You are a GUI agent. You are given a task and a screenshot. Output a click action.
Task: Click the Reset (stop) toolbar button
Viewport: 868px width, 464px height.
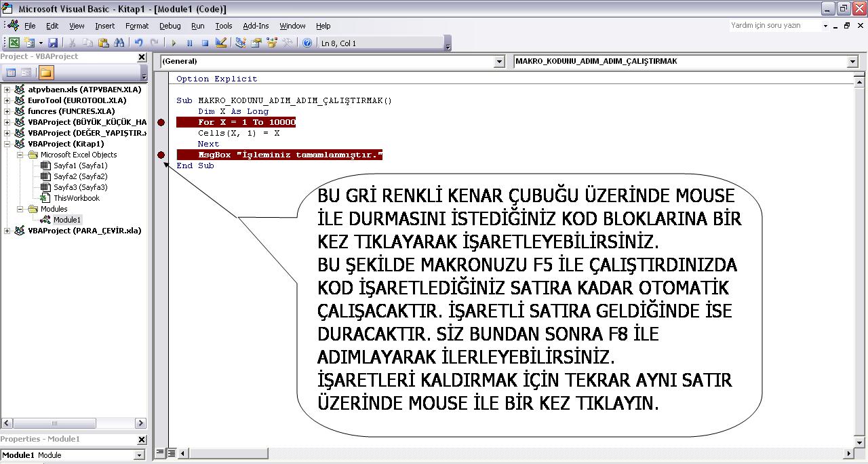(x=205, y=43)
